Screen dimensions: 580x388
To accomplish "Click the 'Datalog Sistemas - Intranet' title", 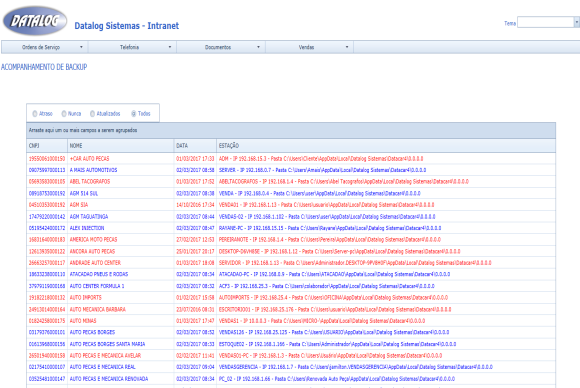I will 127,26.
